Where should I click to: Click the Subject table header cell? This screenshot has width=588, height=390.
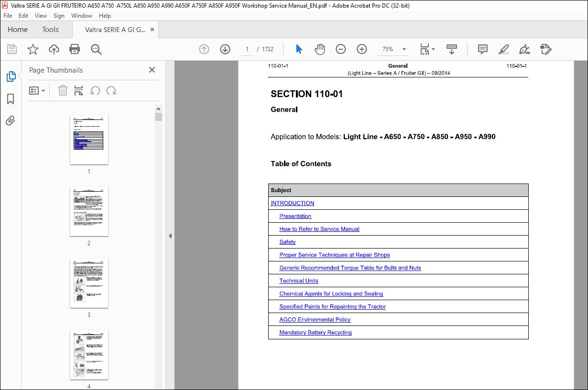398,190
